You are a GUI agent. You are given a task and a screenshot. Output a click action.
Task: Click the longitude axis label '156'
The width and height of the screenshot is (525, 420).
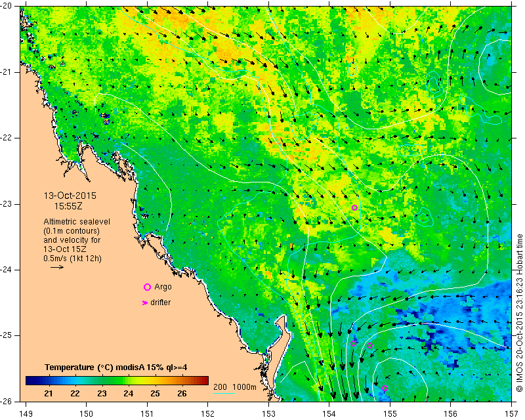click(x=451, y=414)
